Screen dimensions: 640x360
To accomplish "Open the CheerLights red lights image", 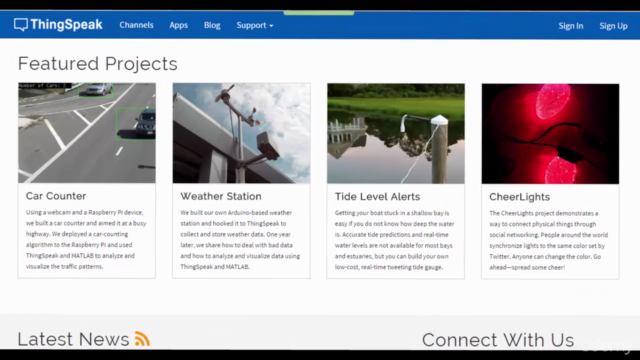I will (550, 134).
